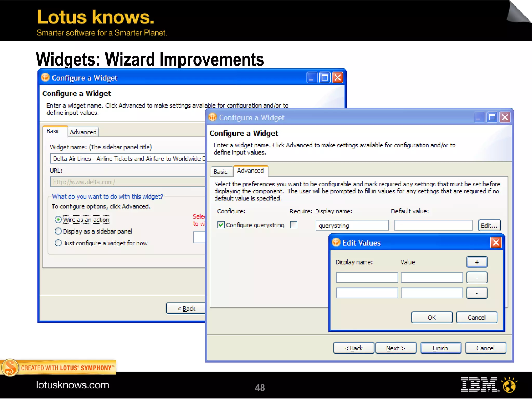Minimize the front Configure a Widget window
This screenshot has height=399, width=532.
pyautogui.click(x=479, y=117)
